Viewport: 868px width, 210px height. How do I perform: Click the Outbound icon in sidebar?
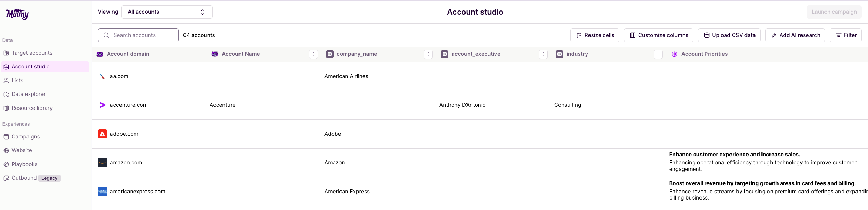coord(6,178)
